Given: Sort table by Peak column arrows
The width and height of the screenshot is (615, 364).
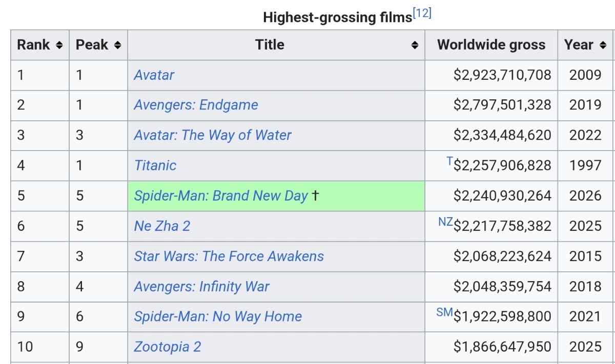Looking at the screenshot, I should 117,45.
